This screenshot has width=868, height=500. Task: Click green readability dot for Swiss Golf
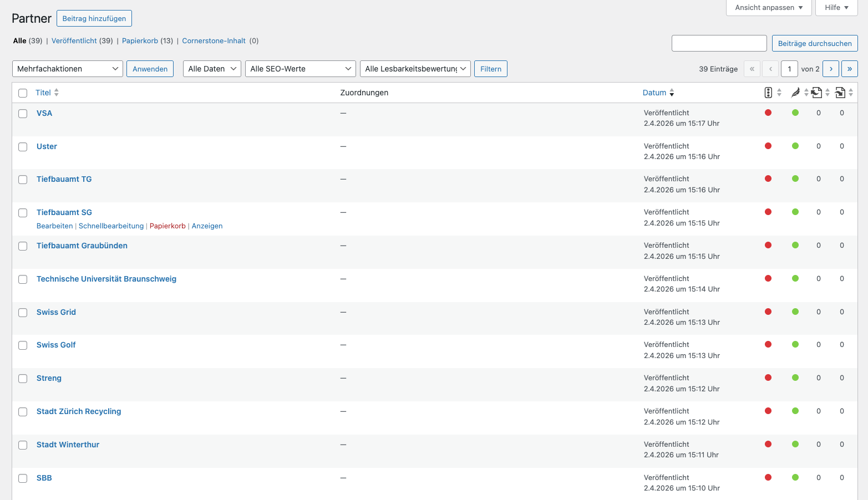(795, 344)
